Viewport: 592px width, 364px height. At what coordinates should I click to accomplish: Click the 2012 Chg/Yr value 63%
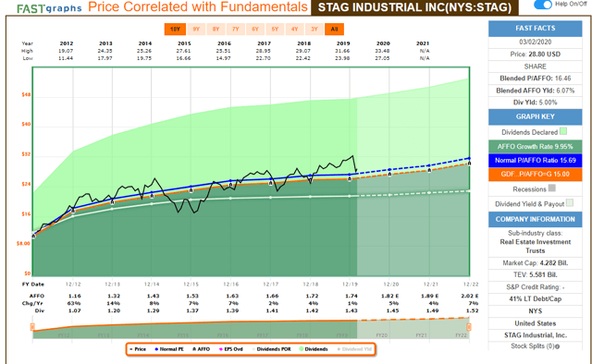[x=74, y=303]
